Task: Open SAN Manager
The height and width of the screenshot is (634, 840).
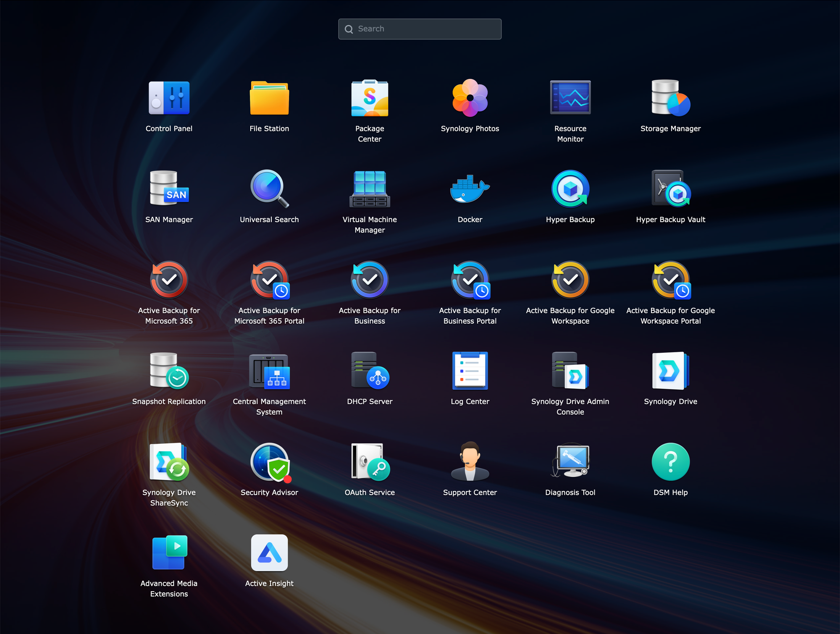Action: [169, 189]
